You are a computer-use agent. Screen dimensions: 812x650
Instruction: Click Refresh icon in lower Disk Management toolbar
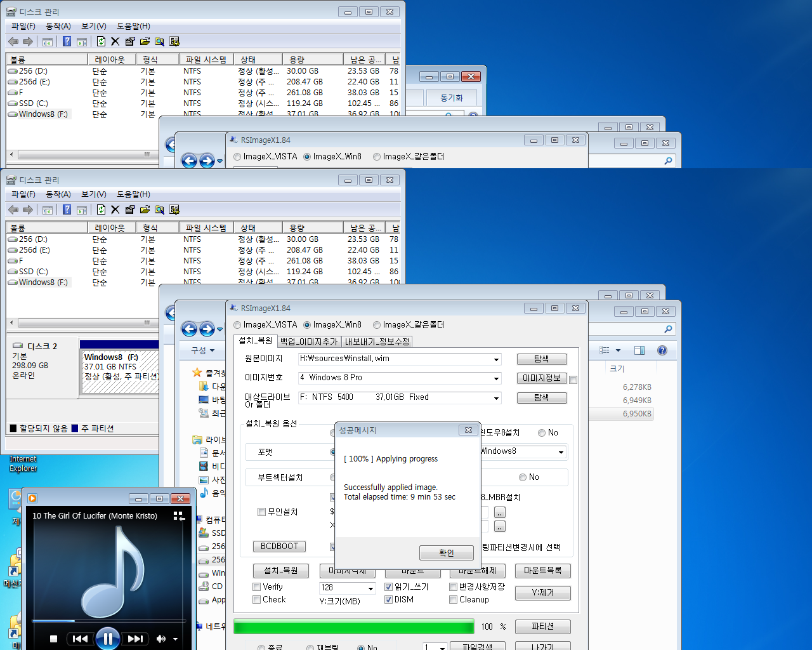[x=101, y=209]
